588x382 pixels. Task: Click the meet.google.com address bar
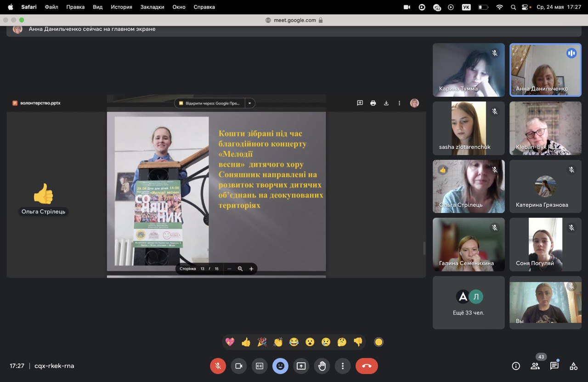coord(294,20)
